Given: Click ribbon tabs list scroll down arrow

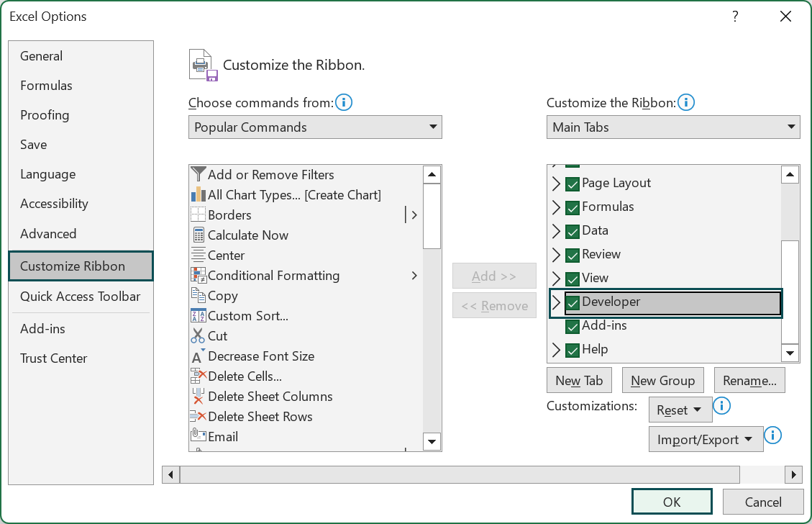Looking at the screenshot, I should (790, 353).
